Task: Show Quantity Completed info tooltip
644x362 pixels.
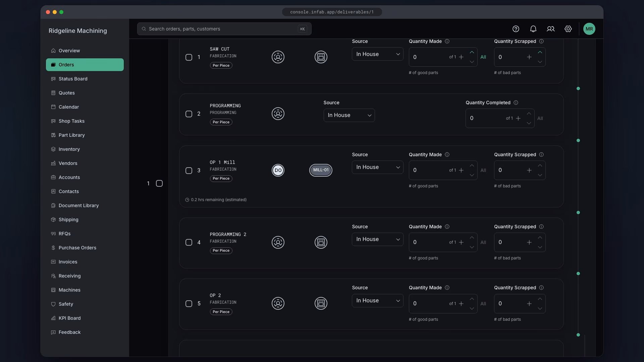Action: click(x=516, y=103)
